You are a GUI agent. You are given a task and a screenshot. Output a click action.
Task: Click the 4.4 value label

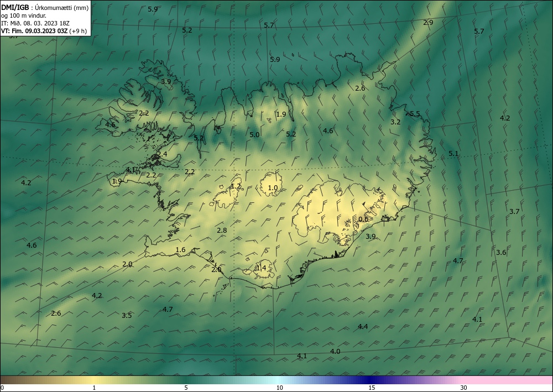(363, 326)
